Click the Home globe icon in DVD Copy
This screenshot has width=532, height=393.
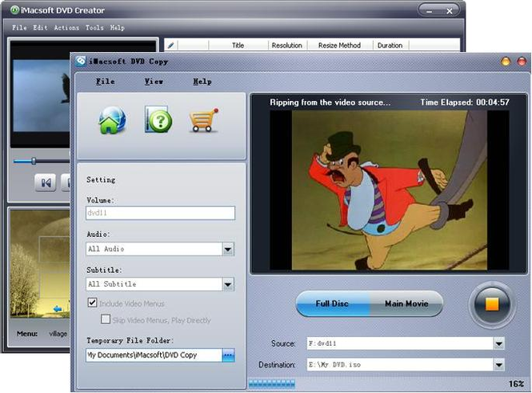(112, 120)
